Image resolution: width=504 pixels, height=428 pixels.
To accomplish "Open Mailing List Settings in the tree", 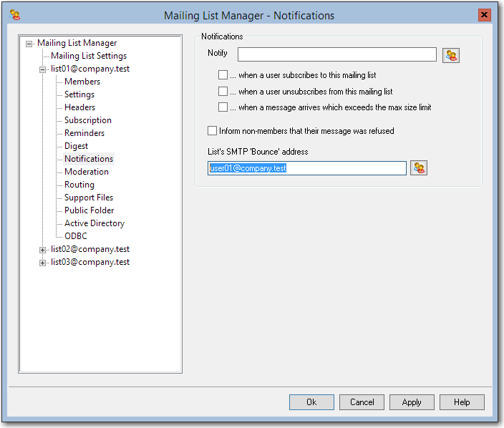I will tap(88, 56).
